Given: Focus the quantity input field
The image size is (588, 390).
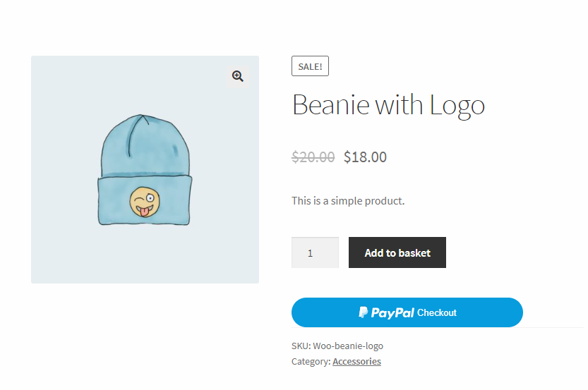Looking at the screenshot, I should click(x=315, y=252).
